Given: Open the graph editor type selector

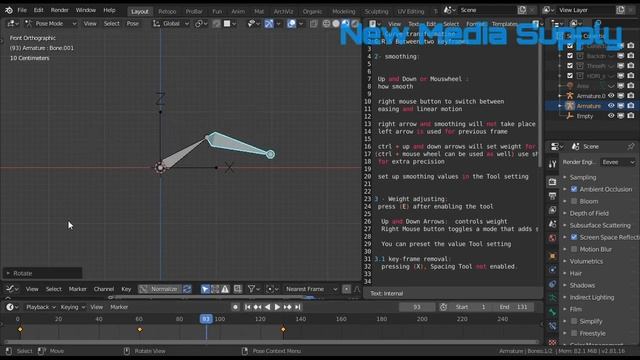Looking at the screenshot, I should [x=12, y=289].
